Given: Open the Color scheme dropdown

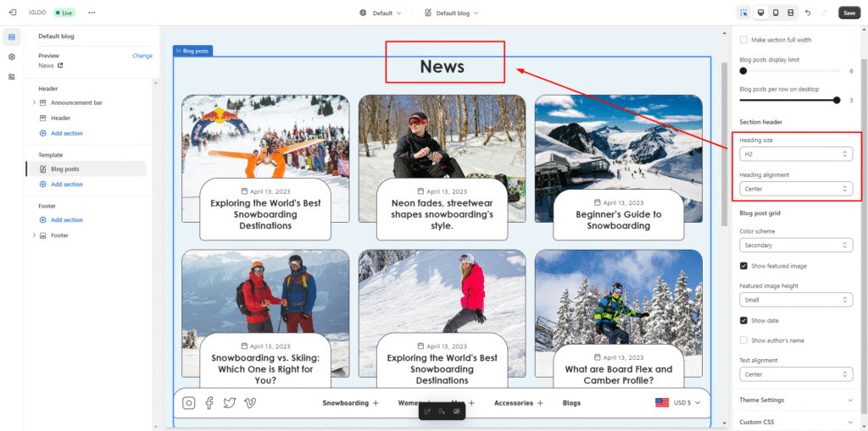Looking at the screenshot, I should (796, 246).
